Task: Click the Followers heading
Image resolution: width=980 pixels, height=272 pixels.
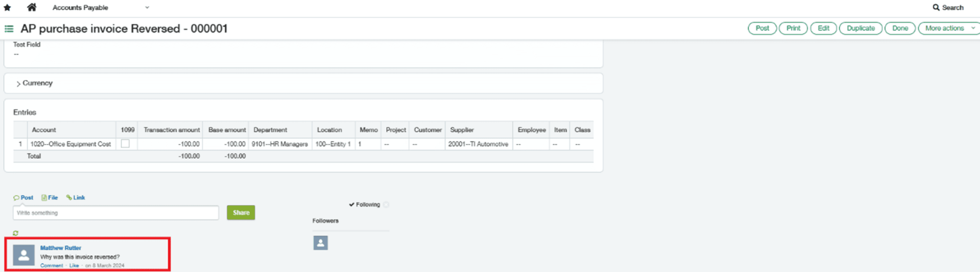Action: click(325, 221)
